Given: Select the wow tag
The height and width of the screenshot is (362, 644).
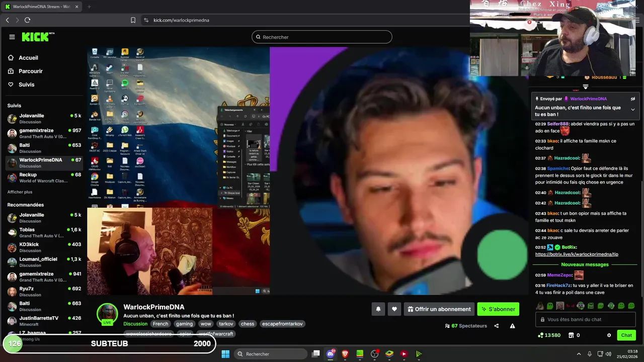Looking at the screenshot, I should (206, 324).
